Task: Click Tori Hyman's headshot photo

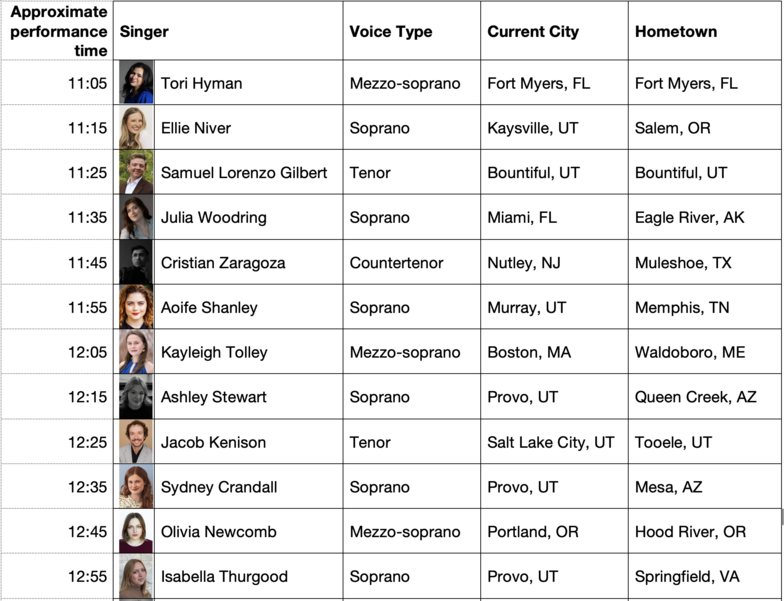Action: click(136, 83)
